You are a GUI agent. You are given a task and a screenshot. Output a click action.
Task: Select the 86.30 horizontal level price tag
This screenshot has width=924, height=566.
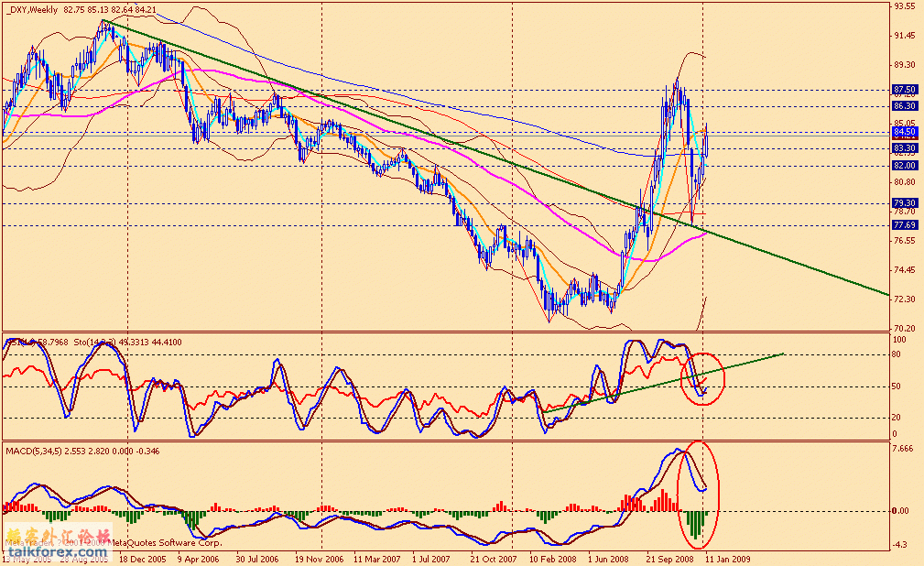tap(905, 106)
